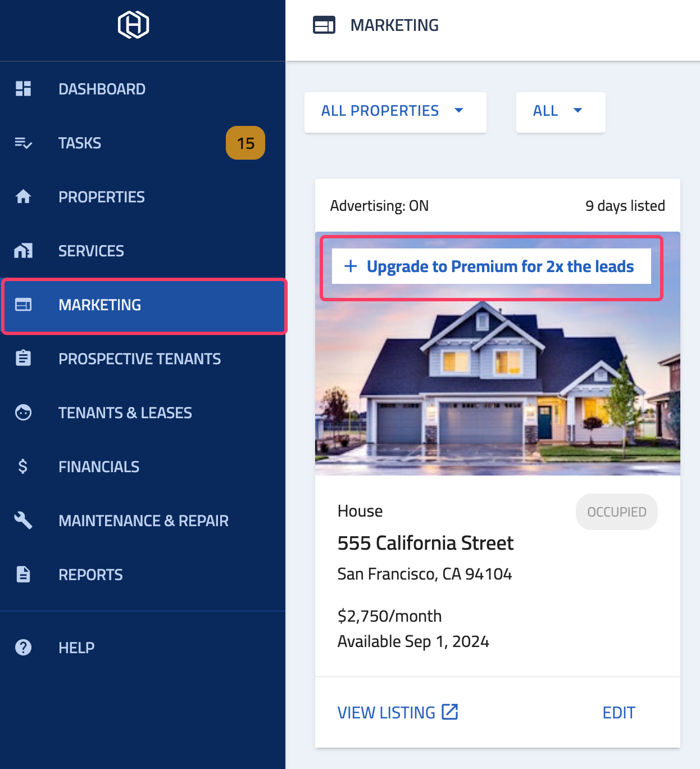The width and height of the screenshot is (700, 769).
Task: Click the hexagon H logo
Action: [x=133, y=25]
